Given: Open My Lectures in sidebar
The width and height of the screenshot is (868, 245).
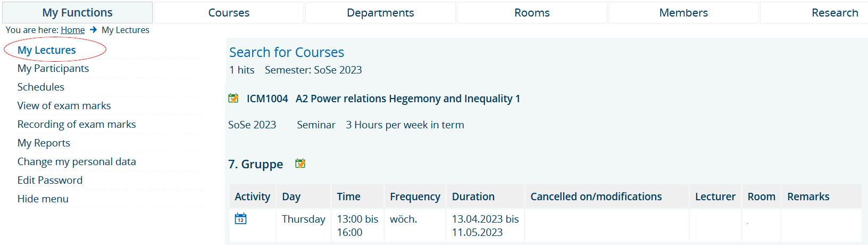Looking at the screenshot, I should pyautogui.click(x=47, y=50).
